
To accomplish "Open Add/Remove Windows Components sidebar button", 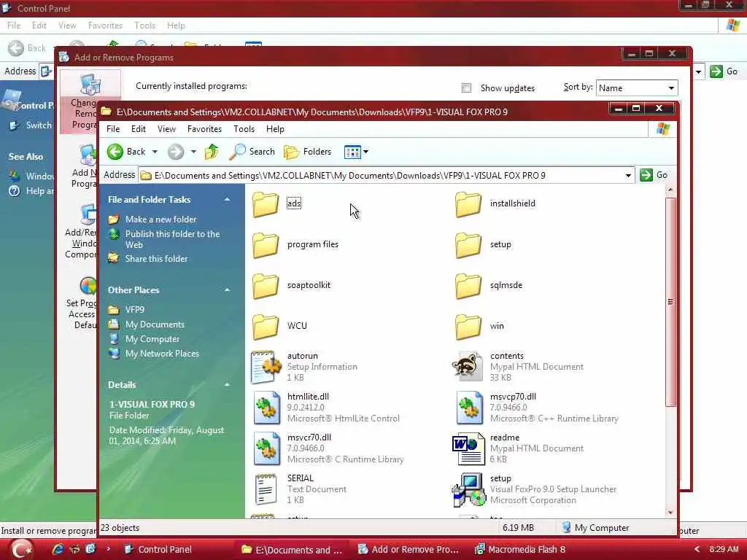I will click(82, 232).
